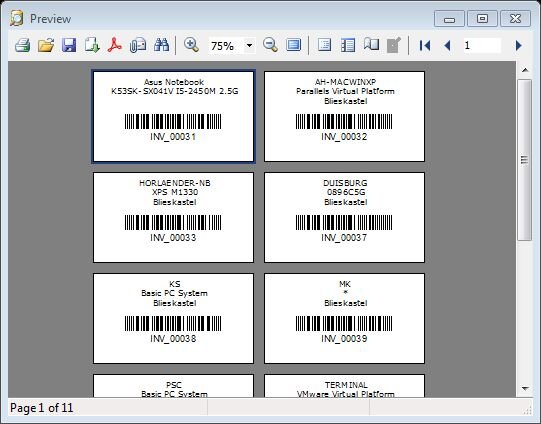Minimize the Preview window

point(450,19)
